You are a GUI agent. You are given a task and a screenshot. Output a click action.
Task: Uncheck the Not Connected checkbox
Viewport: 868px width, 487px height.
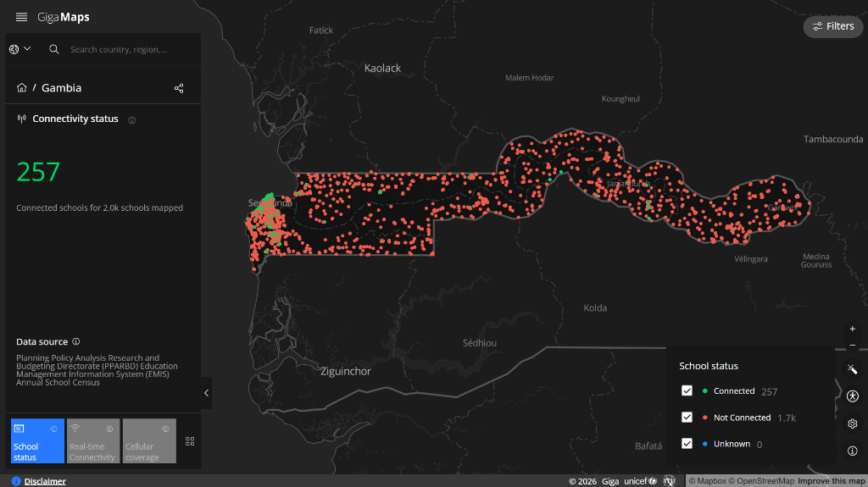tap(687, 418)
